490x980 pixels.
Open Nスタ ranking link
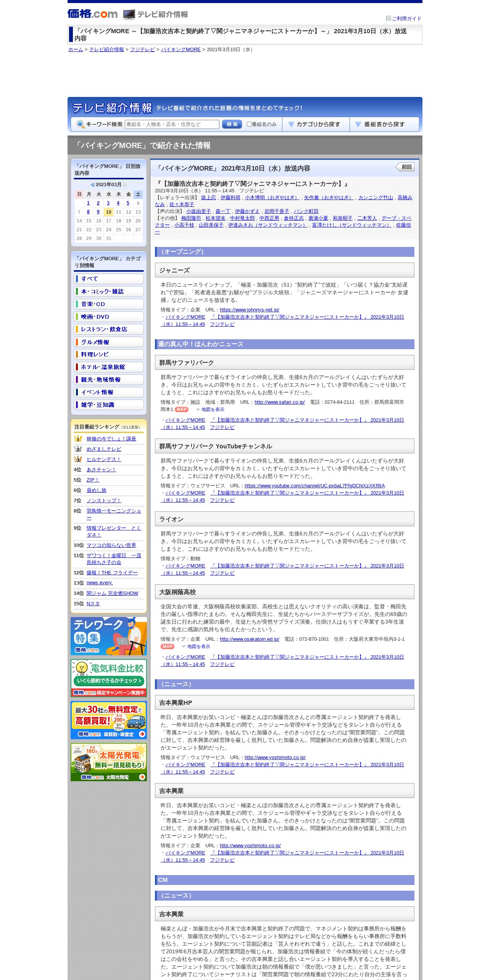[93, 604]
